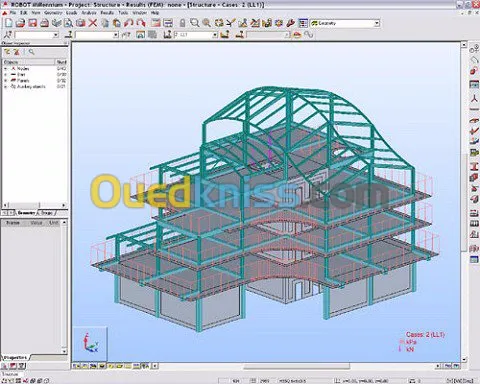Click the red X Delete icon

pos(93,23)
